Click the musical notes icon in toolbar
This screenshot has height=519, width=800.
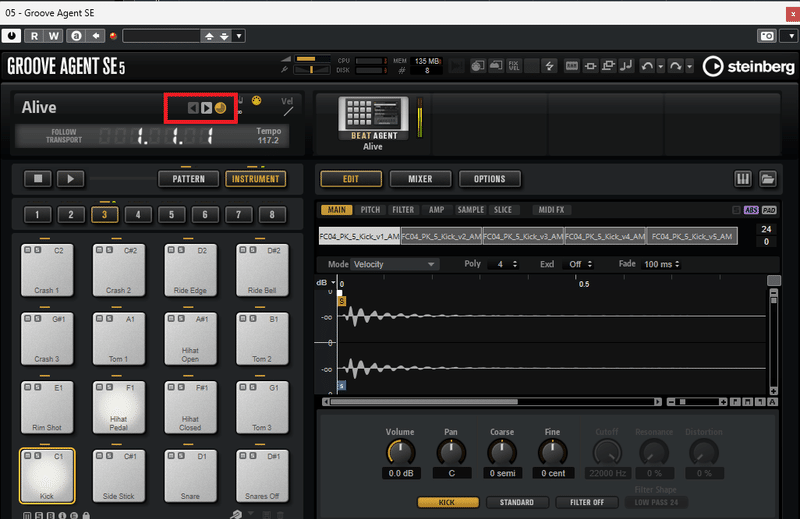(626, 66)
